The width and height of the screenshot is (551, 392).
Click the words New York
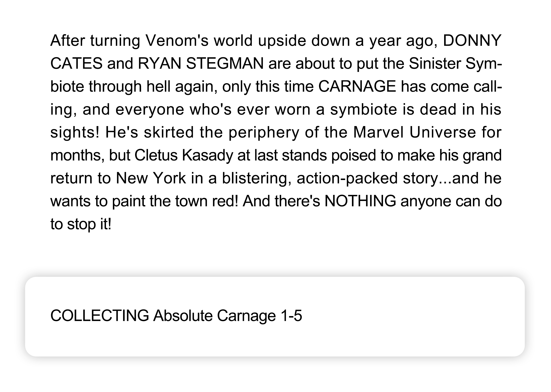[151, 178]
